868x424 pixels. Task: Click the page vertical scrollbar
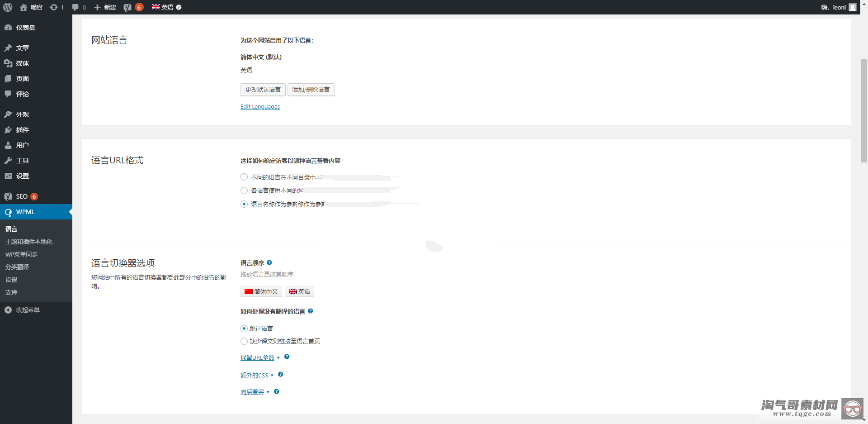pos(864,110)
